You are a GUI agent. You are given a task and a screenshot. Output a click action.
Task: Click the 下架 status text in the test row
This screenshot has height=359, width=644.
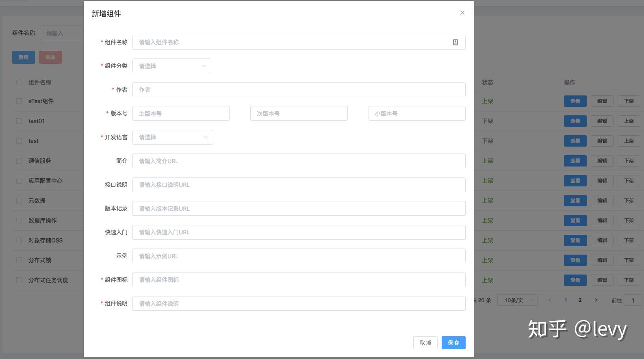coord(488,141)
